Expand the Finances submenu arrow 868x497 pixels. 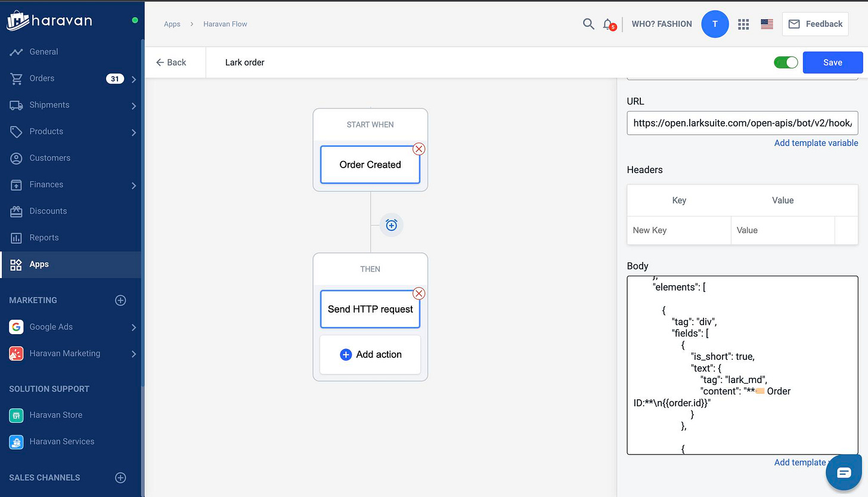point(134,185)
